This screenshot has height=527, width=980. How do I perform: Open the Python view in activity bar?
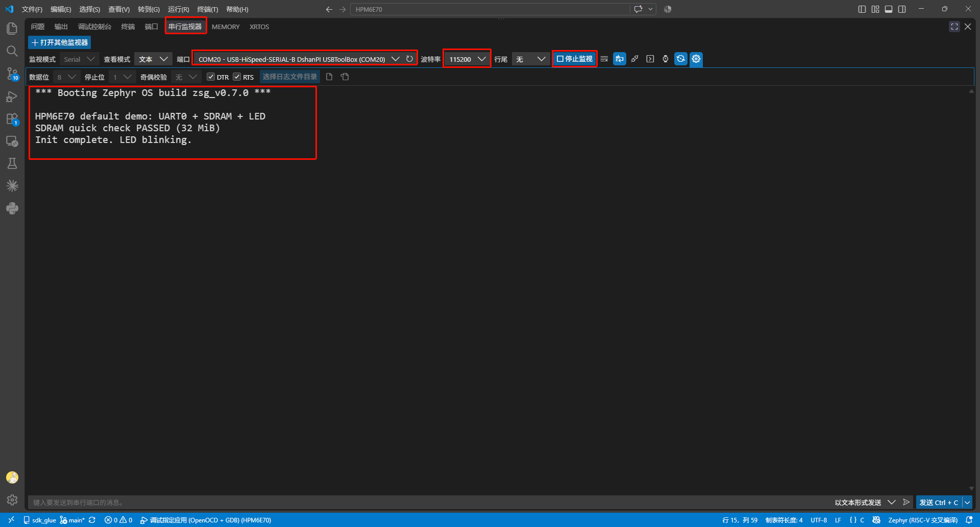click(12, 208)
